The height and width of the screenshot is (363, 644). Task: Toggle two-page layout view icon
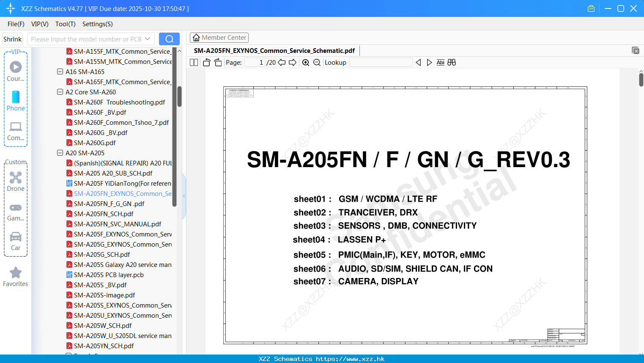194,63
